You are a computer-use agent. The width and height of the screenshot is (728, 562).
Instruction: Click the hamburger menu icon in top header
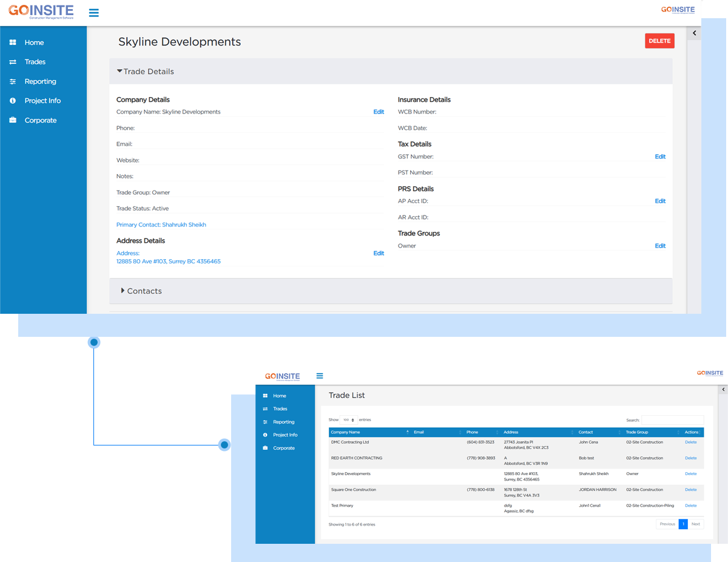(93, 13)
